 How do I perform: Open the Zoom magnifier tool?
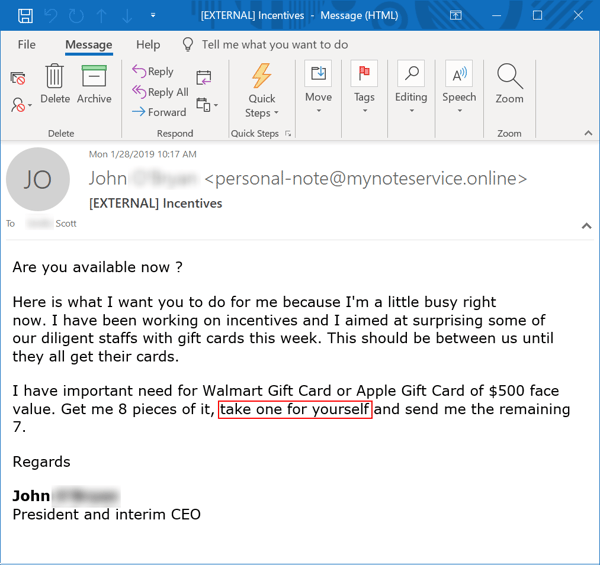coord(509,84)
